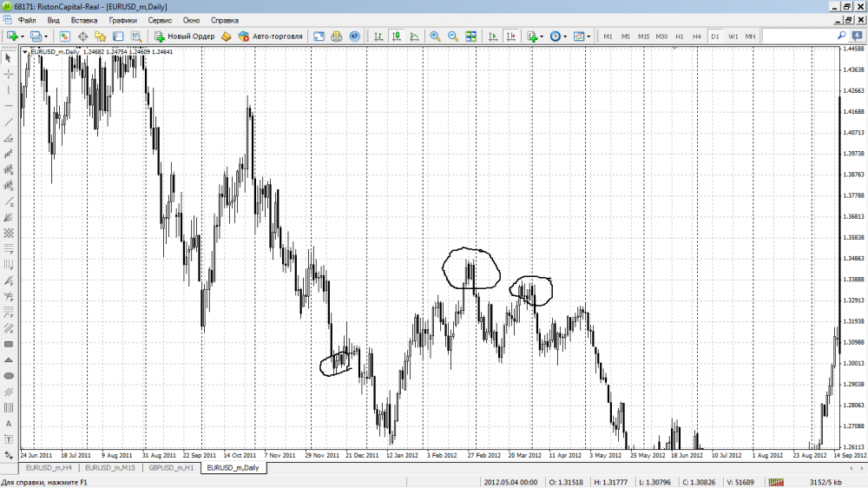Open the Файл menu
The height and width of the screenshot is (488, 868).
(27, 21)
